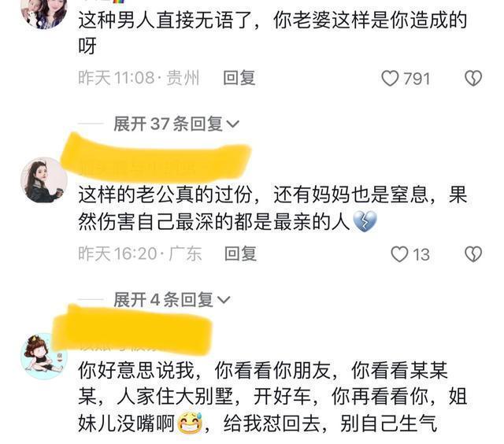Image resolution: width=504 pixels, height=444 pixels.
Task: Reply to the 昨天11:08 贵州 comment
Action: point(239,78)
